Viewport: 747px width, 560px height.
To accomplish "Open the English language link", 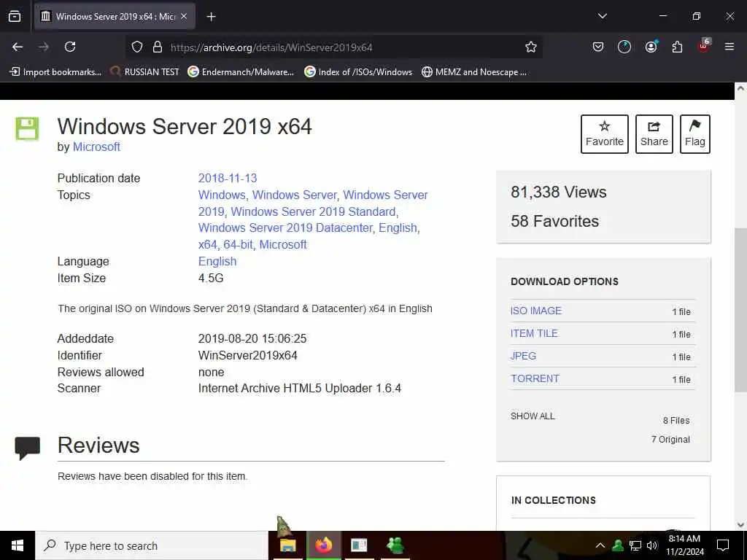I will (217, 262).
